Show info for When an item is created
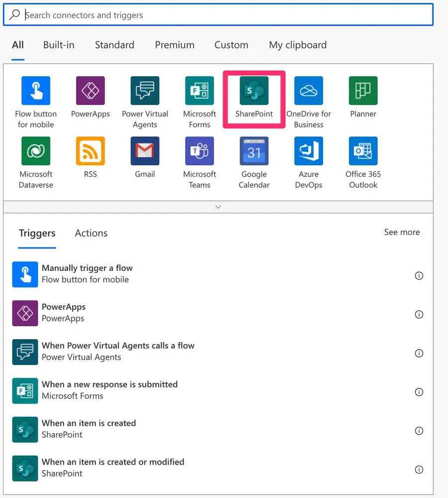Viewport: 448px width, 498px height. click(419, 431)
